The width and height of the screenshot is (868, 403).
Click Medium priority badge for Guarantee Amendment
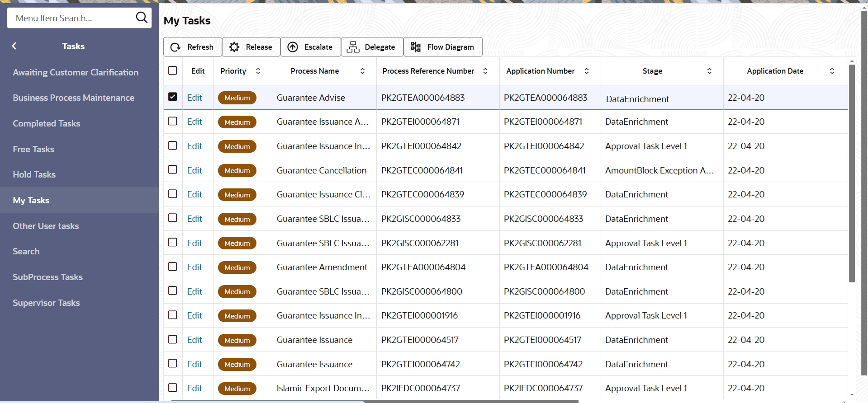237,267
